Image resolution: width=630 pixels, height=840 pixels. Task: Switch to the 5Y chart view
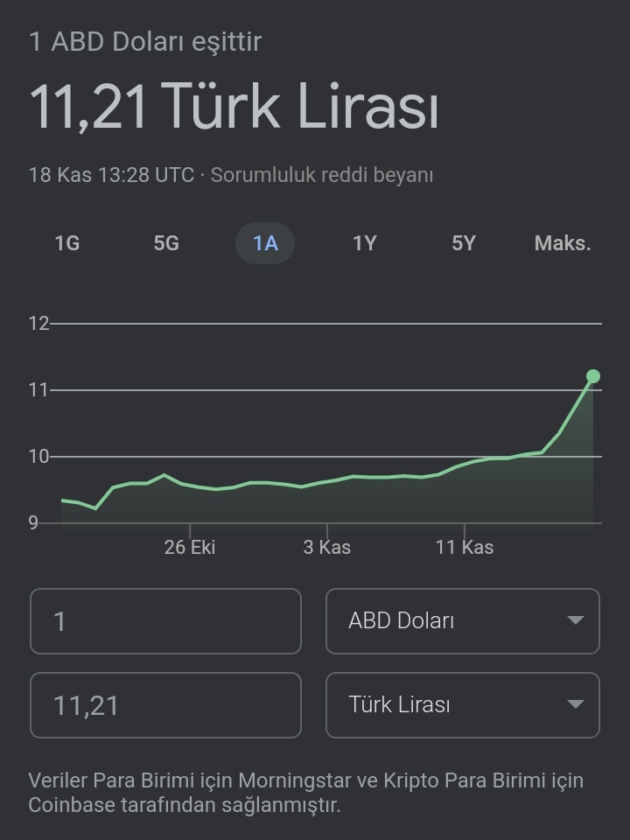(x=464, y=243)
